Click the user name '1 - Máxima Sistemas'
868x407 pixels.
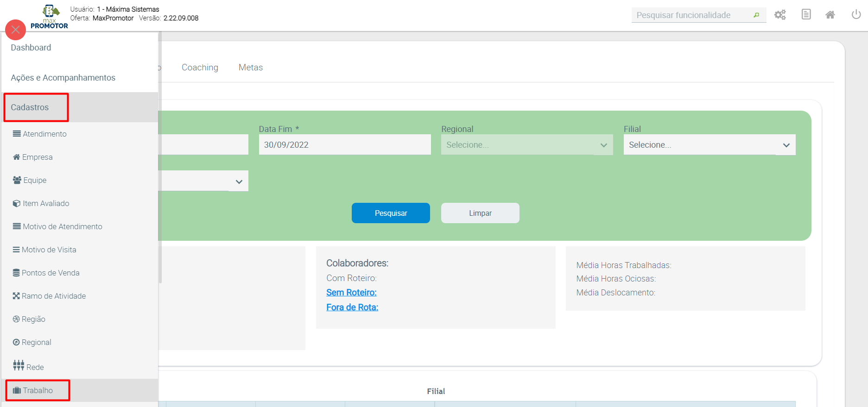point(128,9)
